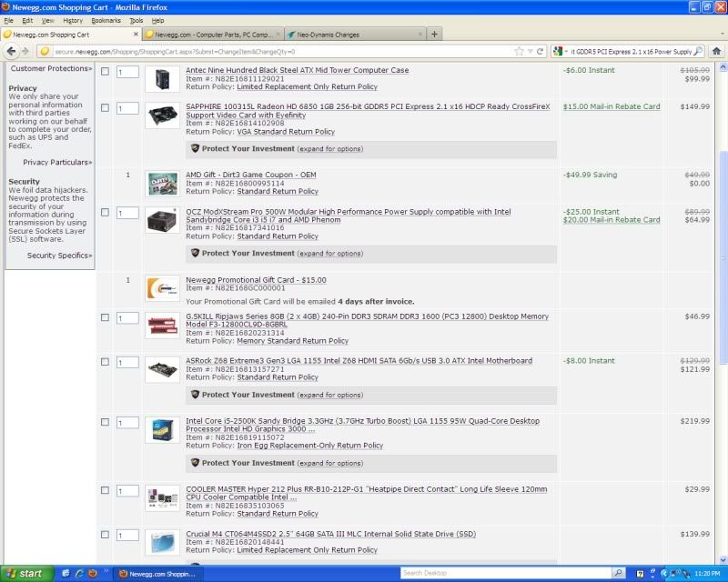Open the address bar history dropdown arrow
The image size is (728, 582).
click(530, 52)
